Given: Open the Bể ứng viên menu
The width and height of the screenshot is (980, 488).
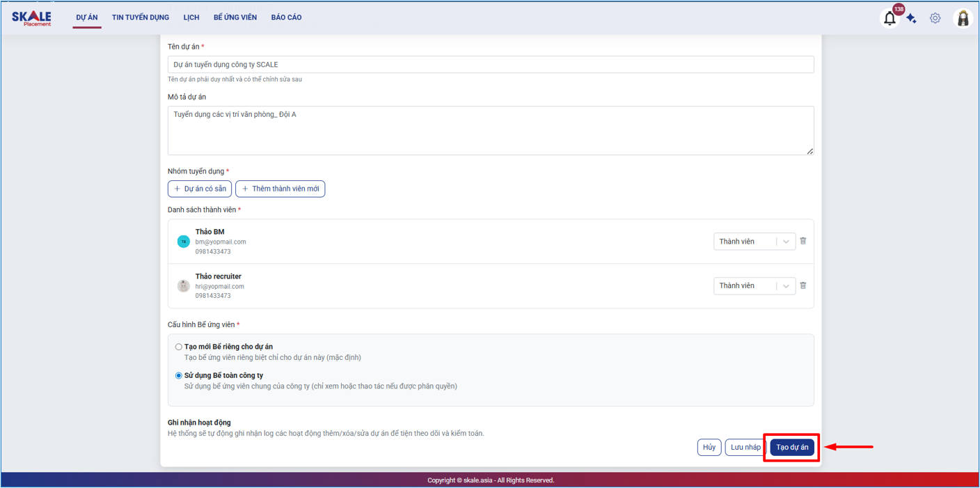Looking at the screenshot, I should pos(235,17).
